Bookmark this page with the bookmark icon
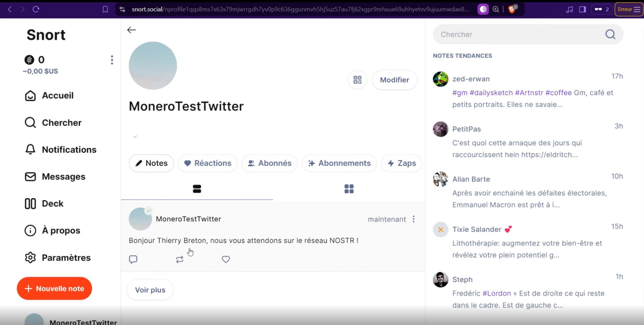This screenshot has width=644, height=325. tap(105, 9)
